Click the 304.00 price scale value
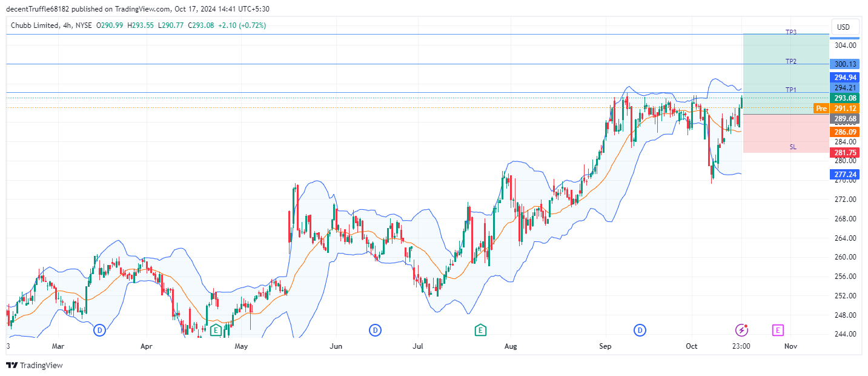The width and height of the screenshot is (868, 376). click(x=845, y=45)
